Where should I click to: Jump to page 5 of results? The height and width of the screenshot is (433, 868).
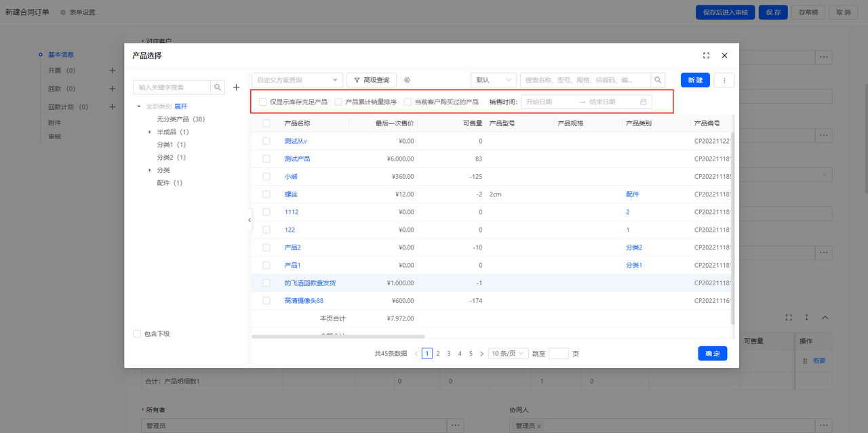point(471,354)
